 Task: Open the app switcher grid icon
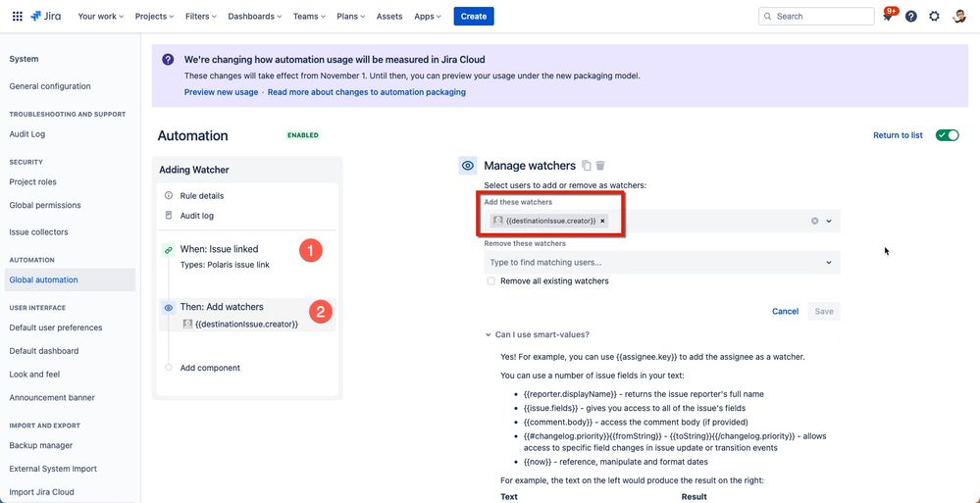point(18,17)
